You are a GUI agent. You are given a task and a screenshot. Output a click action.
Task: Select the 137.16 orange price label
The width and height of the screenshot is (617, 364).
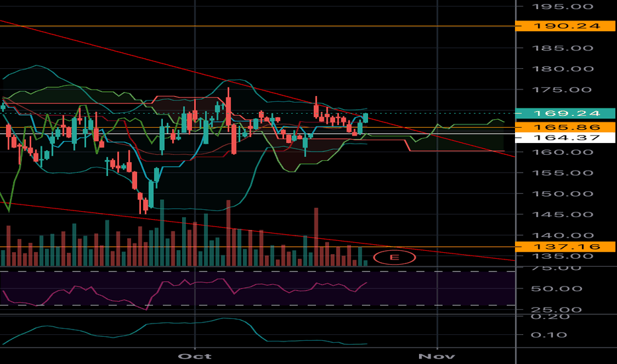click(x=565, y=247)
